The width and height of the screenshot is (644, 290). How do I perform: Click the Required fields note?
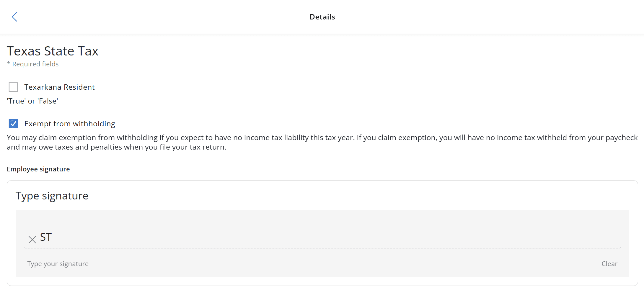pos(35,64)
